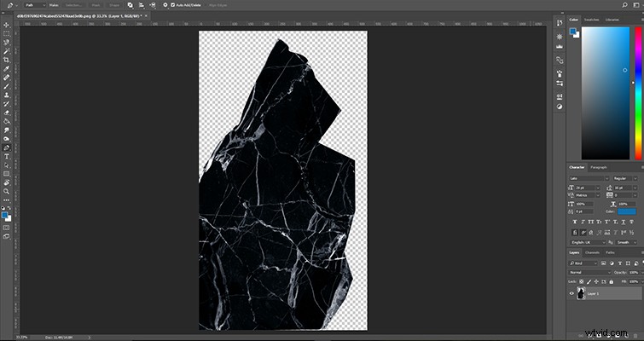
Task: Toggle pixel layer filter in Layers panel
Action: click(603, 263)
